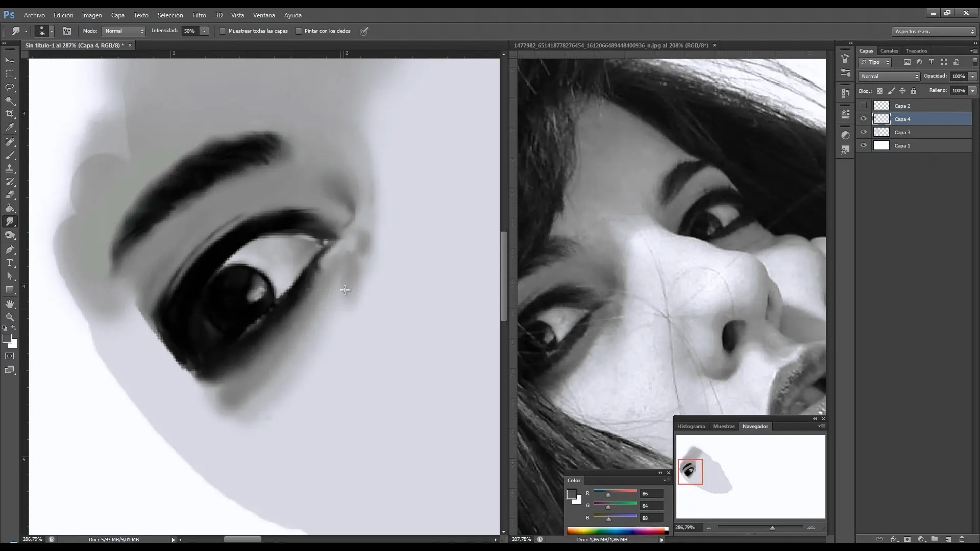The height and width of the screenshot is (551, 980).
Task: Select the Eraser tool
Action: coord(10,195)
